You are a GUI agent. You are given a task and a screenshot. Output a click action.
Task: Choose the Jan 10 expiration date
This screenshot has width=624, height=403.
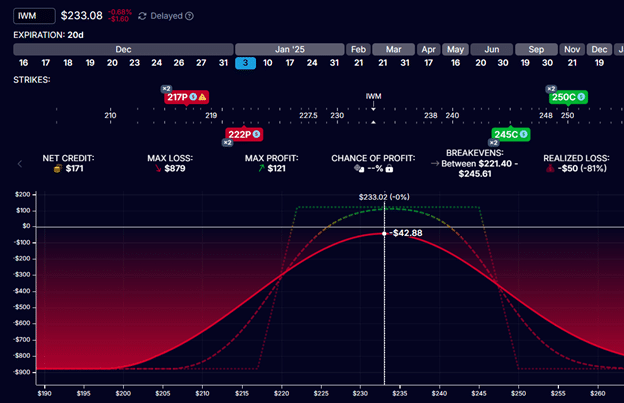(268, 63)
